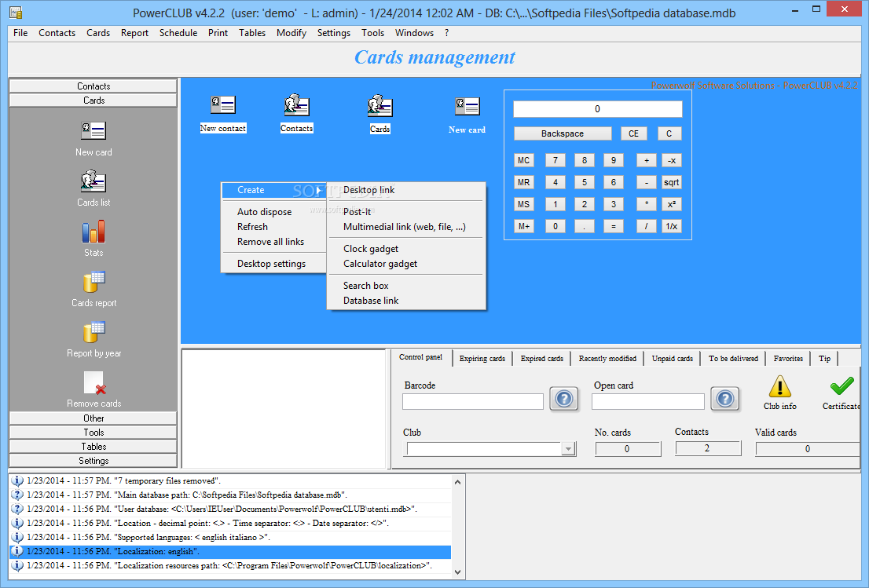Click the calculator CE button
This screenshot has height=588, width=869.
633,133
